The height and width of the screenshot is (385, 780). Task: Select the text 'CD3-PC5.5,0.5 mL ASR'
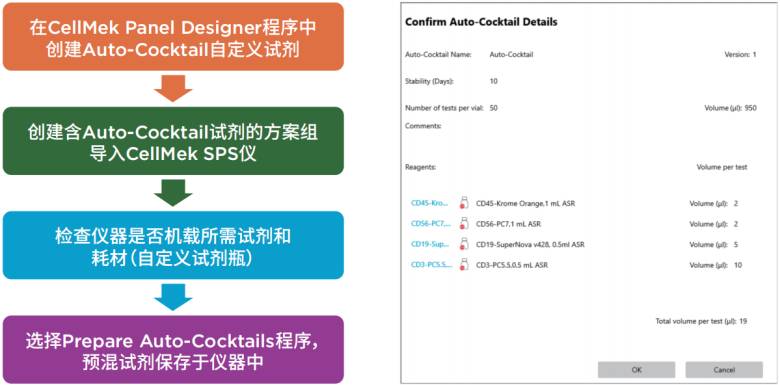pyautogui.click(x=512, y=265)
